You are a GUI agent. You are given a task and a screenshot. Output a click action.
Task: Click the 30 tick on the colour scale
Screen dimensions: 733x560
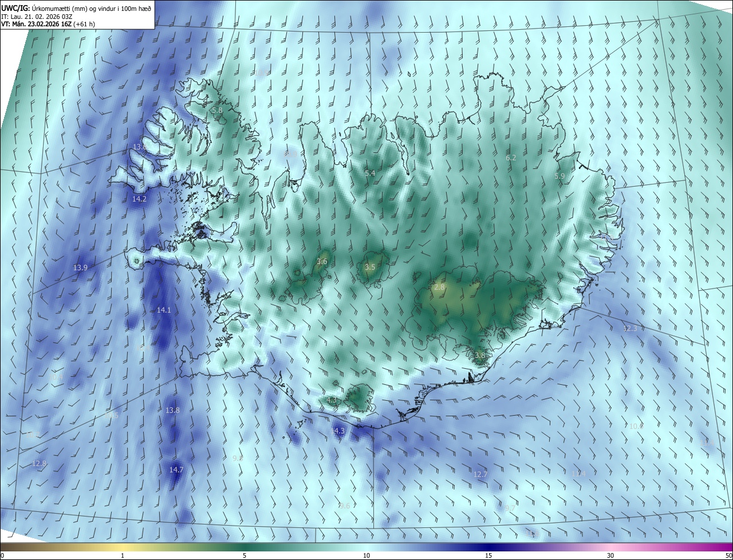coord(610,555)
